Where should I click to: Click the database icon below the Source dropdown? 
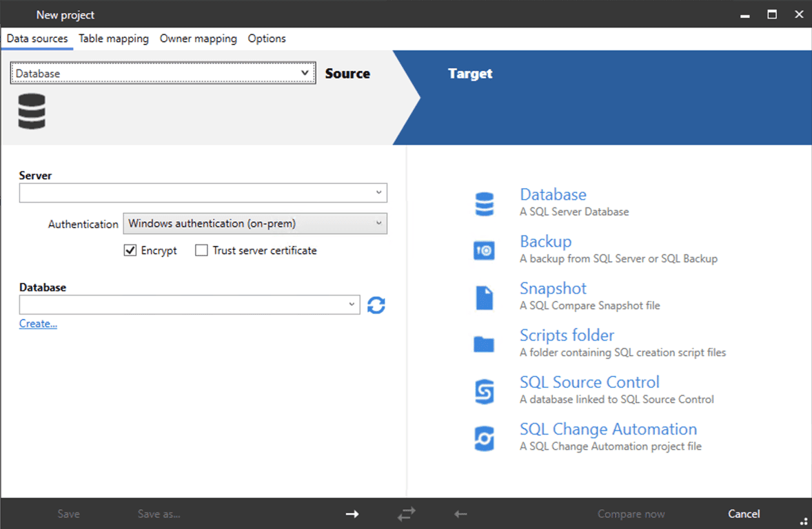pyautogui.click(x=32, y=110)
